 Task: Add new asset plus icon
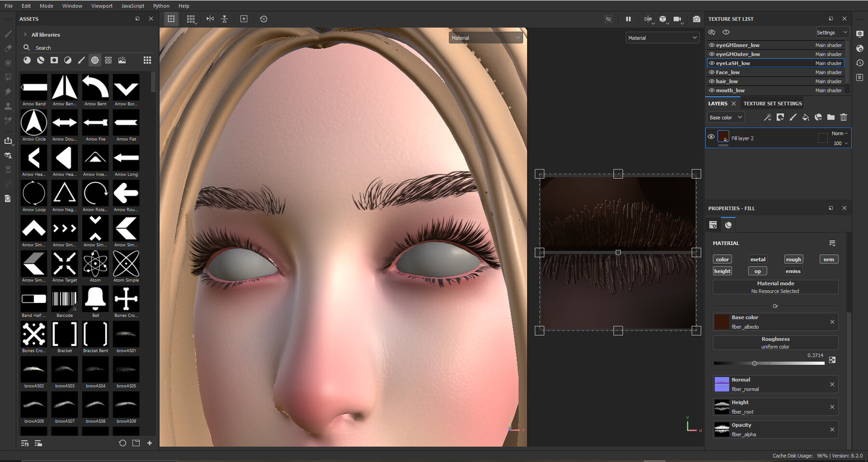[x=149, y=443]
